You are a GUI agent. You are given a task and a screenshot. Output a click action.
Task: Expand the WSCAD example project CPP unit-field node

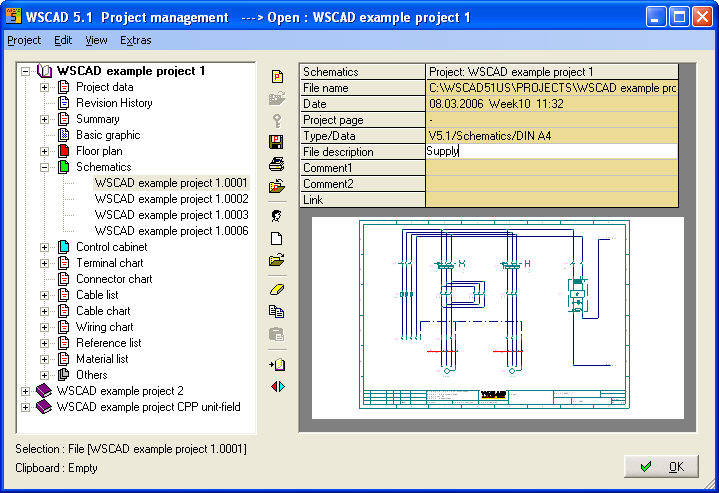(x=26, y=407)
